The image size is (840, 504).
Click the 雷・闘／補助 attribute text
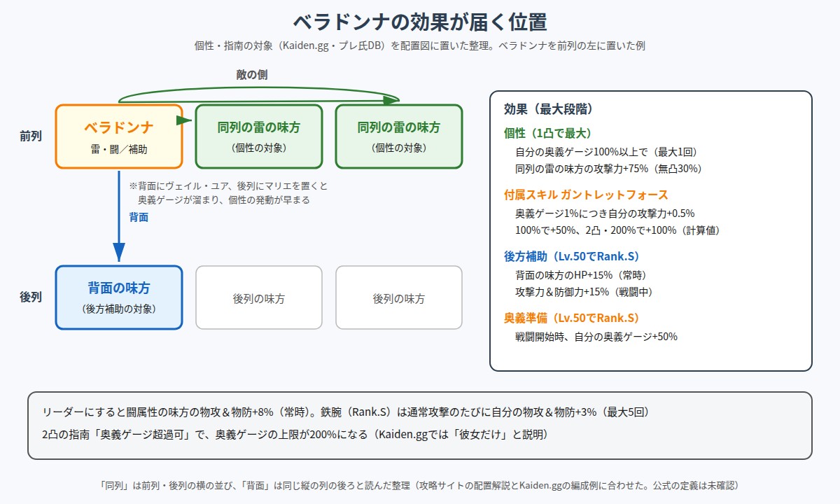tap(119, 149)
